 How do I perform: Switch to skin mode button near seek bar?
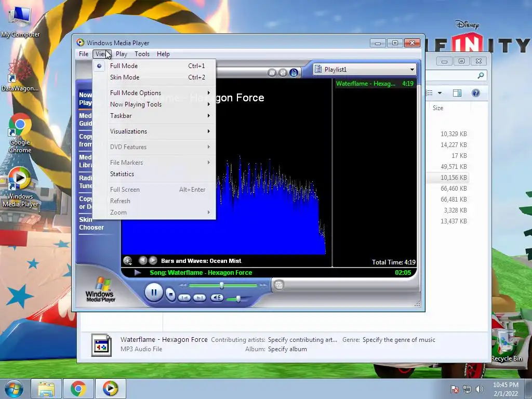279,285
